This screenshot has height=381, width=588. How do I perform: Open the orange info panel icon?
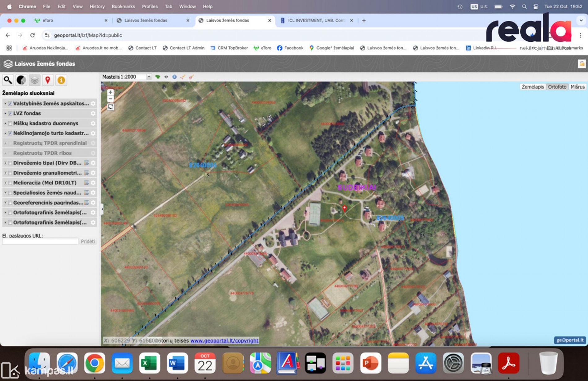pos(61,80)
